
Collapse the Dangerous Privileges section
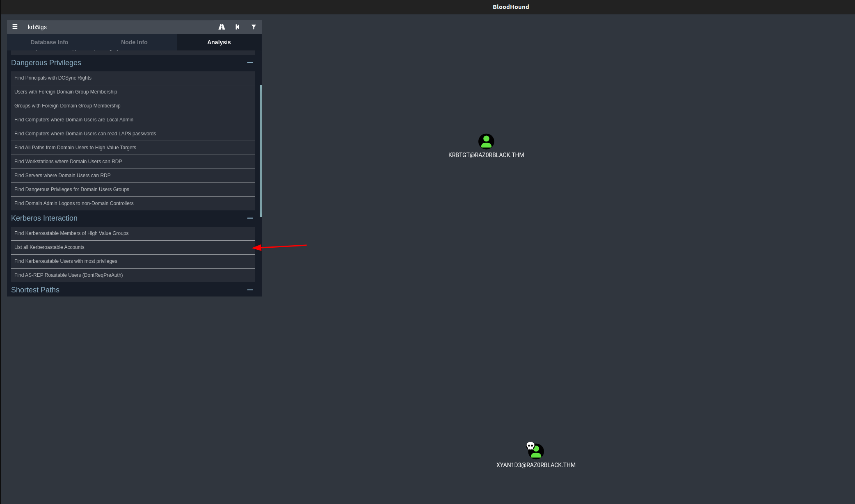[x=250, y=63]
